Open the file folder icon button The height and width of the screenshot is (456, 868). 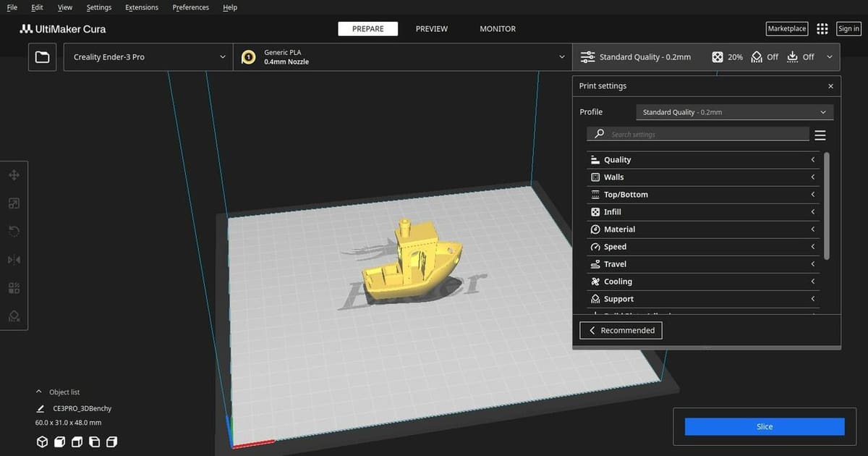(43, 57)
